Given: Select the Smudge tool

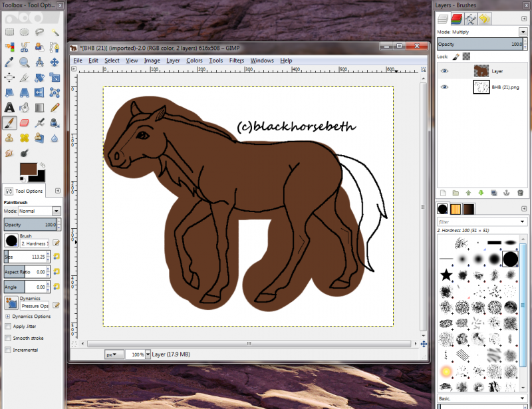Looking at the screenshot, I should (9, 153).
